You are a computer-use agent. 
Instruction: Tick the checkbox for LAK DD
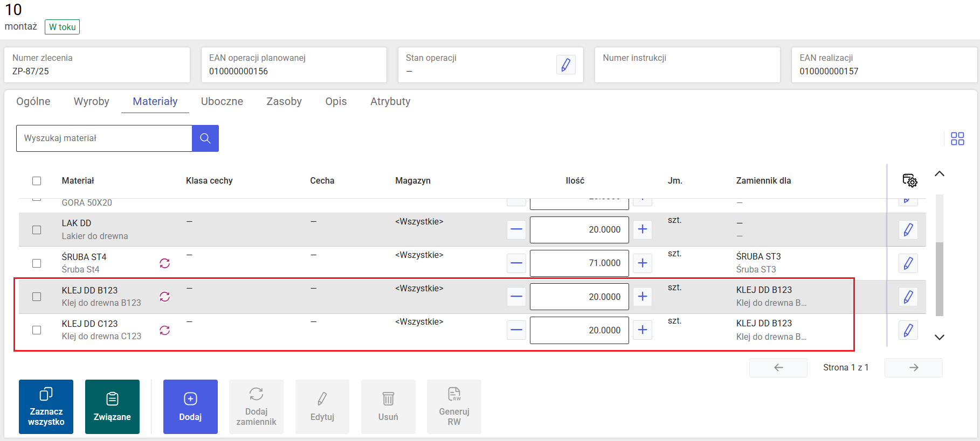click(37, 230)
